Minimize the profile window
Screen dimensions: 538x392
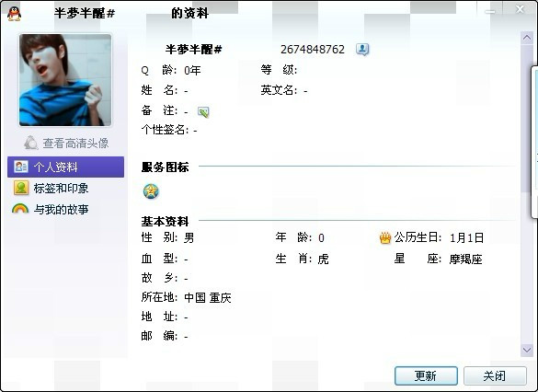(490, 12)
